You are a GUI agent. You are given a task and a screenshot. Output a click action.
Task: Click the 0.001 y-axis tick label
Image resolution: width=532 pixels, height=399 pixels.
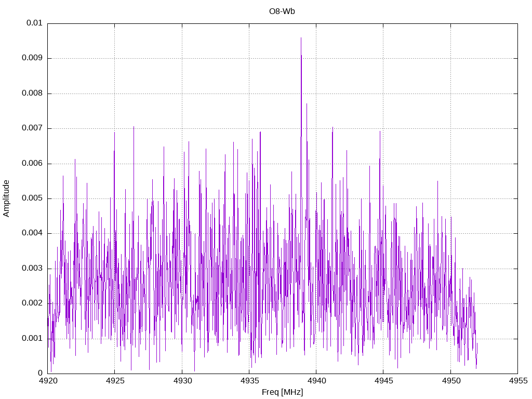point(32,338)
